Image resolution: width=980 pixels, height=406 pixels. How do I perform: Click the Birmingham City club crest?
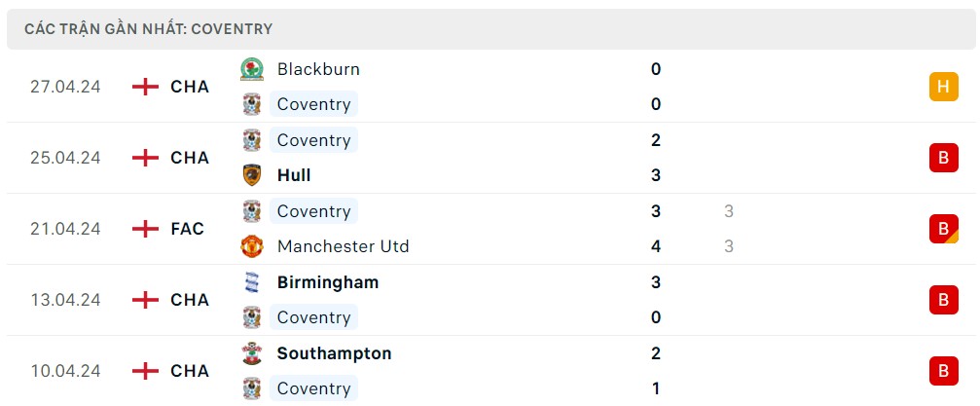pyautogui.click(x=252, y=282)
